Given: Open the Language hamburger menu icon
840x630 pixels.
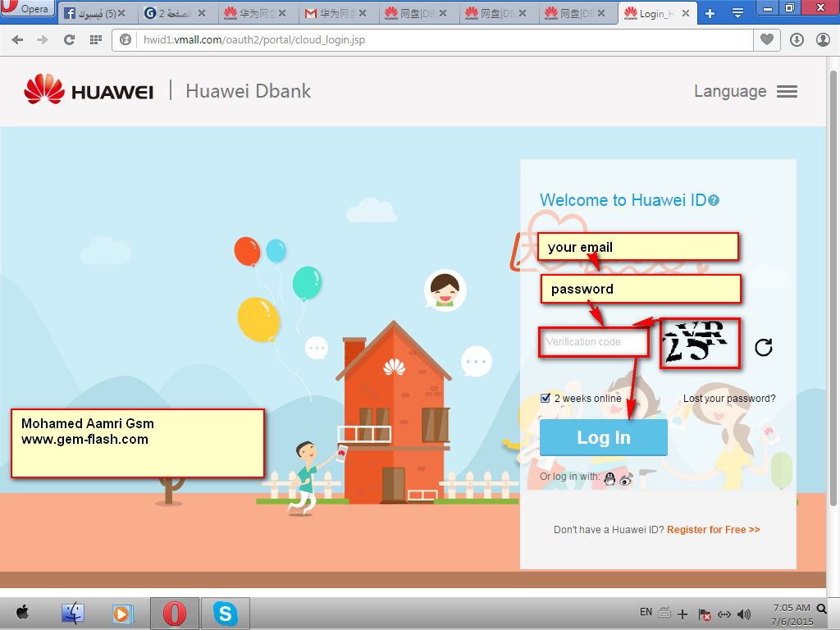Looking at the screenshot, I should tap(787, 92).
